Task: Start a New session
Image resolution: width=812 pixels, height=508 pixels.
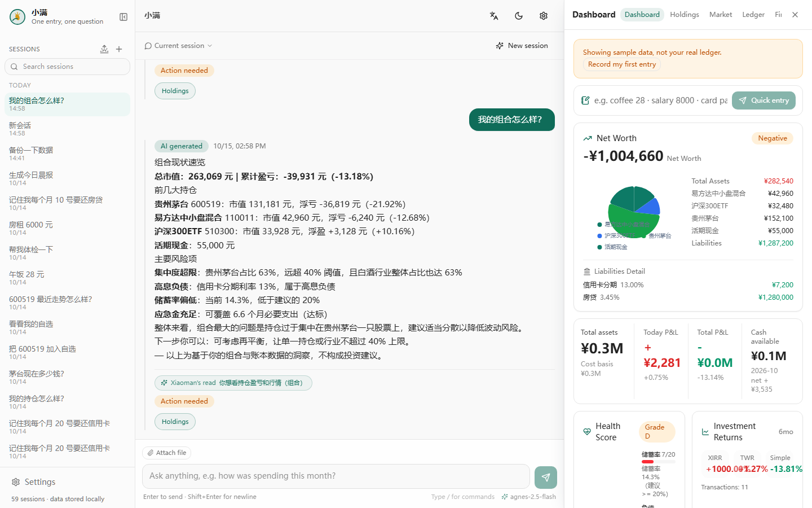Action: [522, 46]
